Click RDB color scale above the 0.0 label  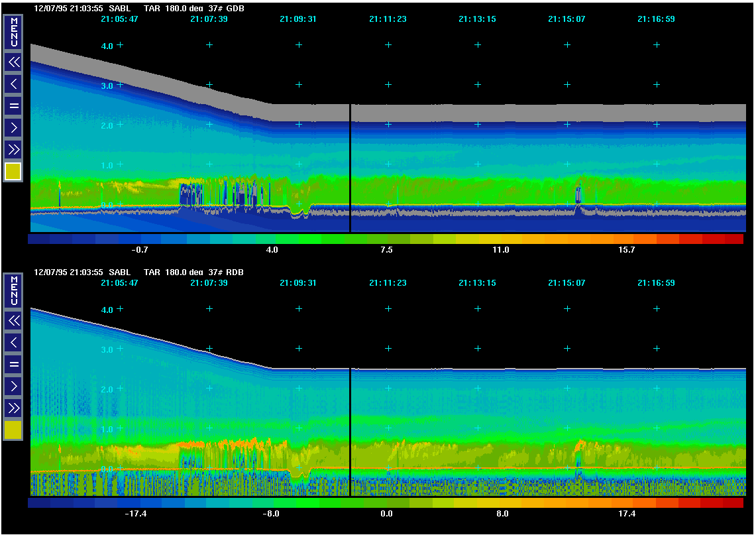coord(386,503)
